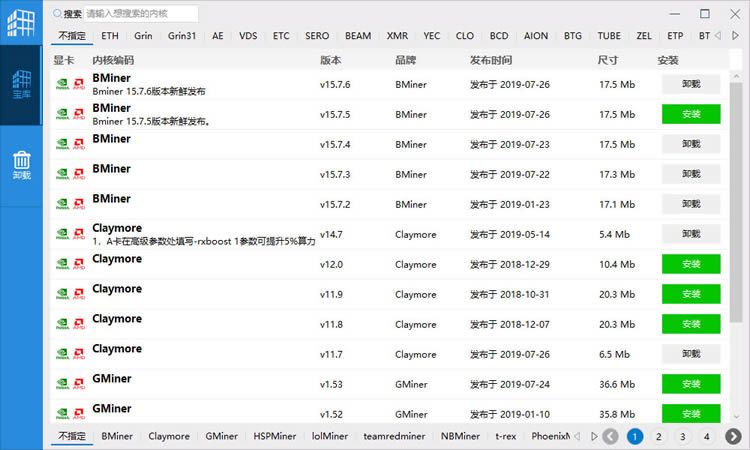
Task: Go to previous page with round left arrow
Action: click(x=610, y=436)
